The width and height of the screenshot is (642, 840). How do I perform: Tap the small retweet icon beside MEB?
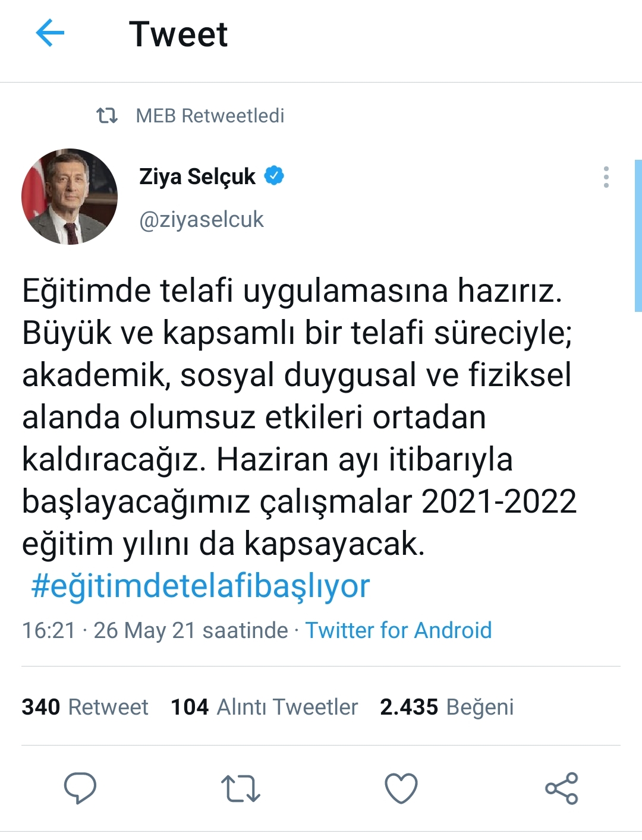[x=107, y=115]
